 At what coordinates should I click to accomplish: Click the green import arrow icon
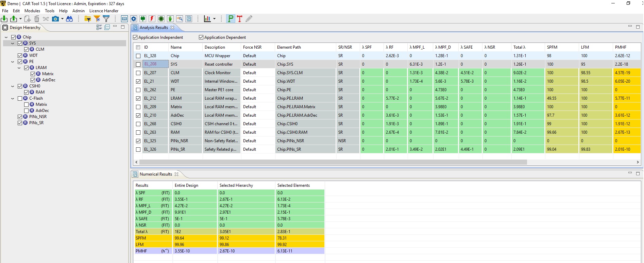(x=4, y=19)
